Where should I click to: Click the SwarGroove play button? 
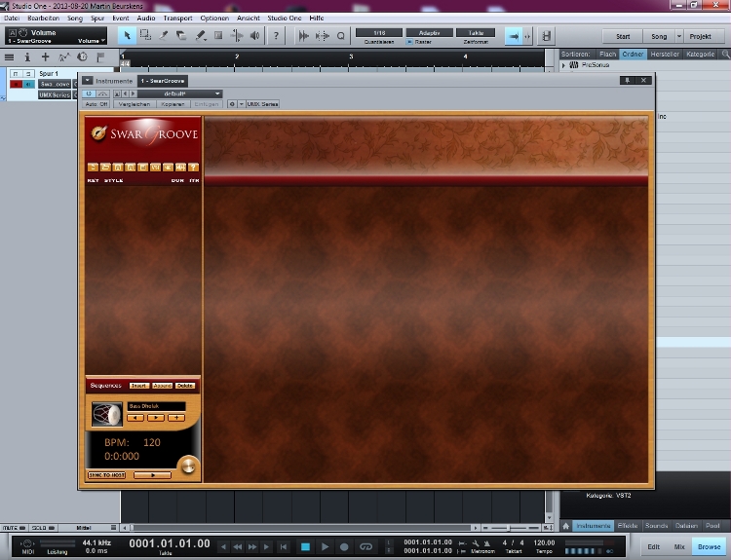click(x=152, y=475)
